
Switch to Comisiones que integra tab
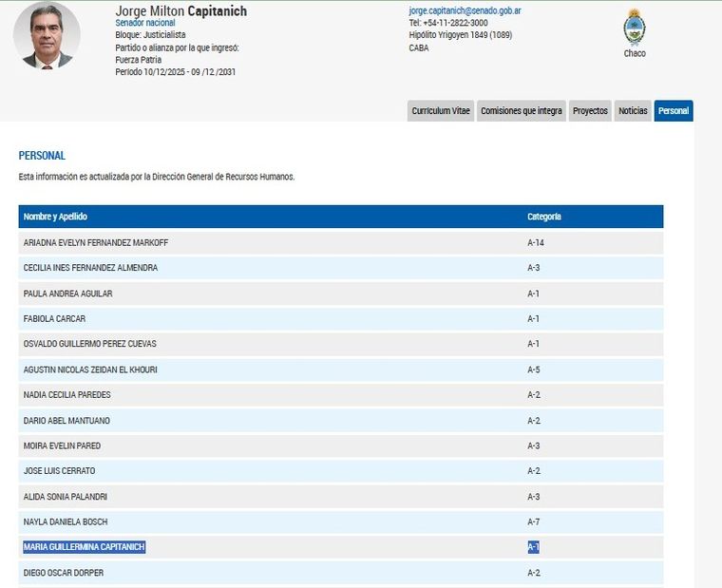[521, 111]
